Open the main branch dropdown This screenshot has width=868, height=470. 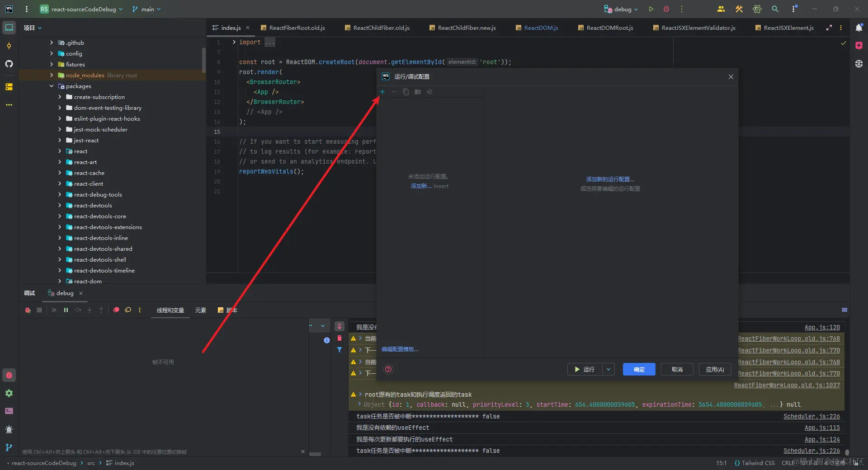point(146,9)
